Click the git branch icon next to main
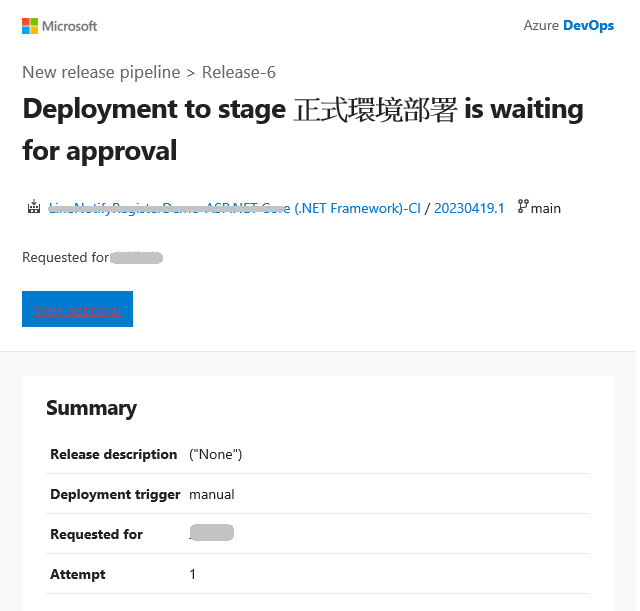Screen dimensions: 640x611 523,206
